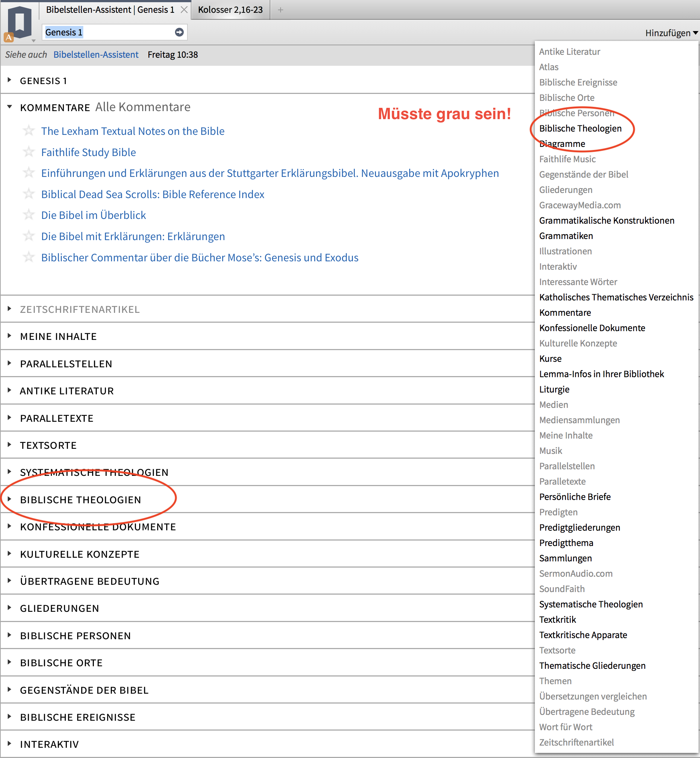Expand the Biblische Ereignisse section

coord(9,717)
